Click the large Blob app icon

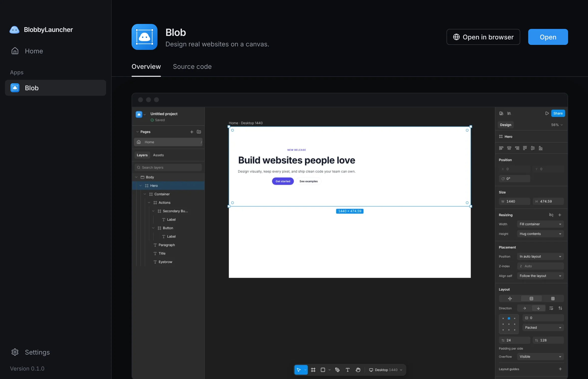click(145, 37)
